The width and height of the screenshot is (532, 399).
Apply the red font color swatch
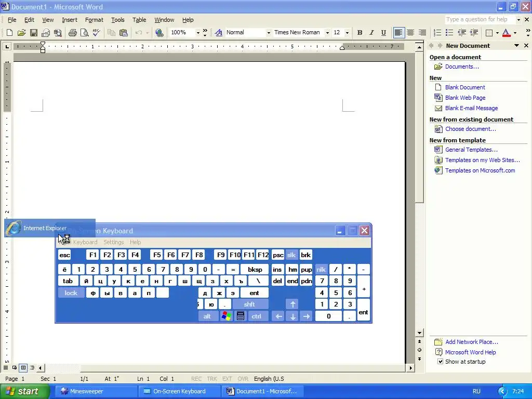(x=506, y=33)
